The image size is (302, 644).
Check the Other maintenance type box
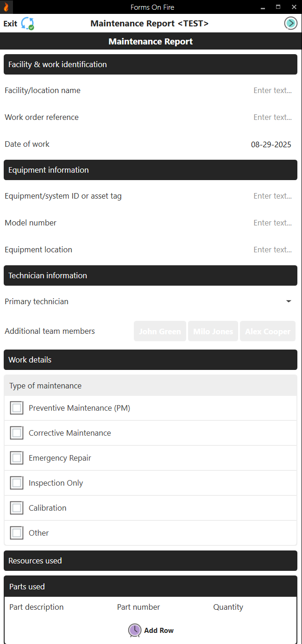click(16, 532)
